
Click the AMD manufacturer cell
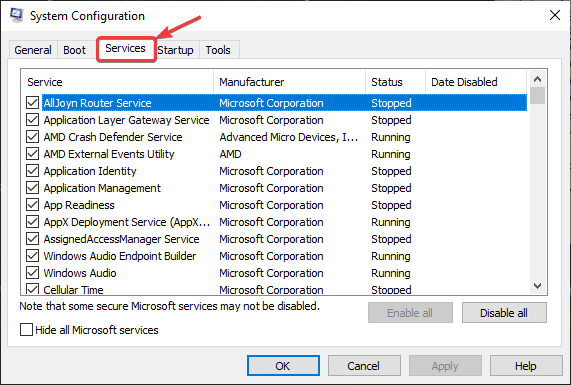pos(231,154)
